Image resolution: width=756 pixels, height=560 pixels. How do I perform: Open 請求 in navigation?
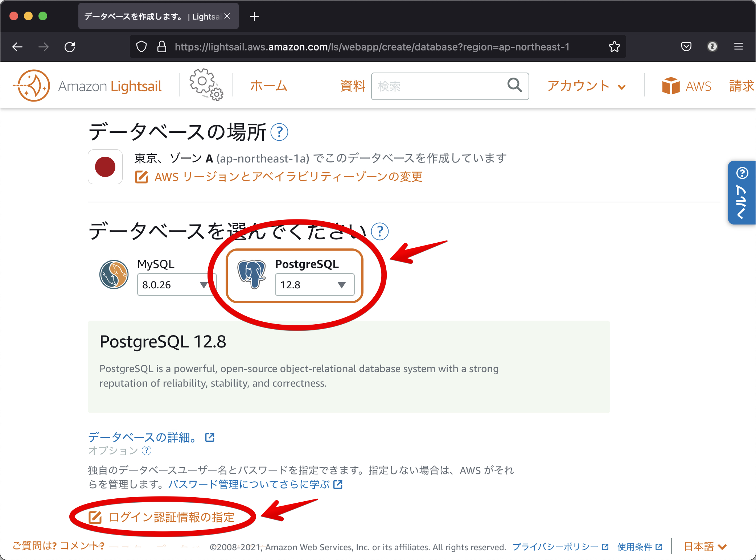[x=742, y=86]
